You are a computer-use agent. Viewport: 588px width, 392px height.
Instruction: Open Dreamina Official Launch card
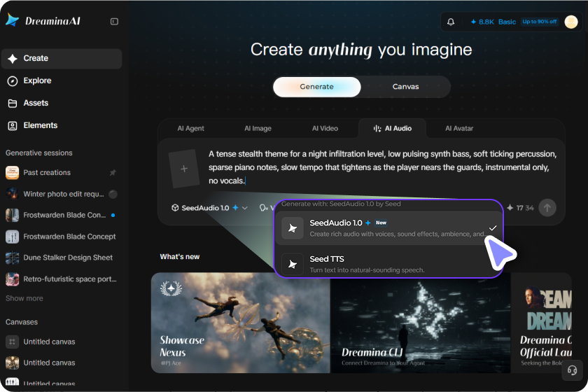point(541,323)
